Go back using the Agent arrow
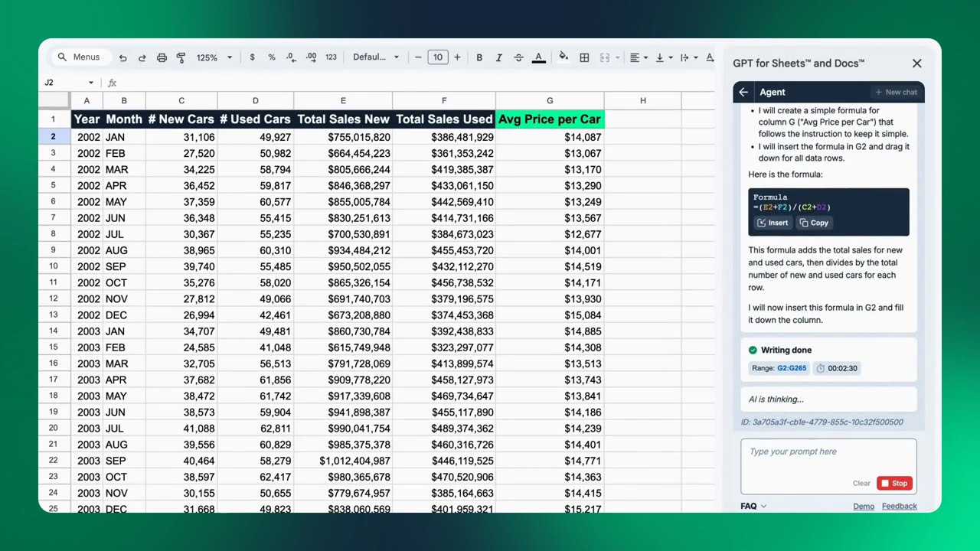 [x=743, y=92]
